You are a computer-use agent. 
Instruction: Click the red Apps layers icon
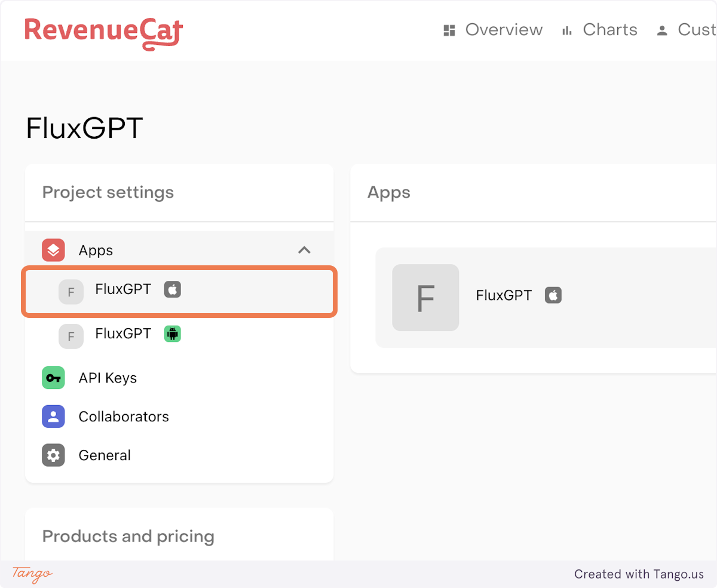point(53,250)
